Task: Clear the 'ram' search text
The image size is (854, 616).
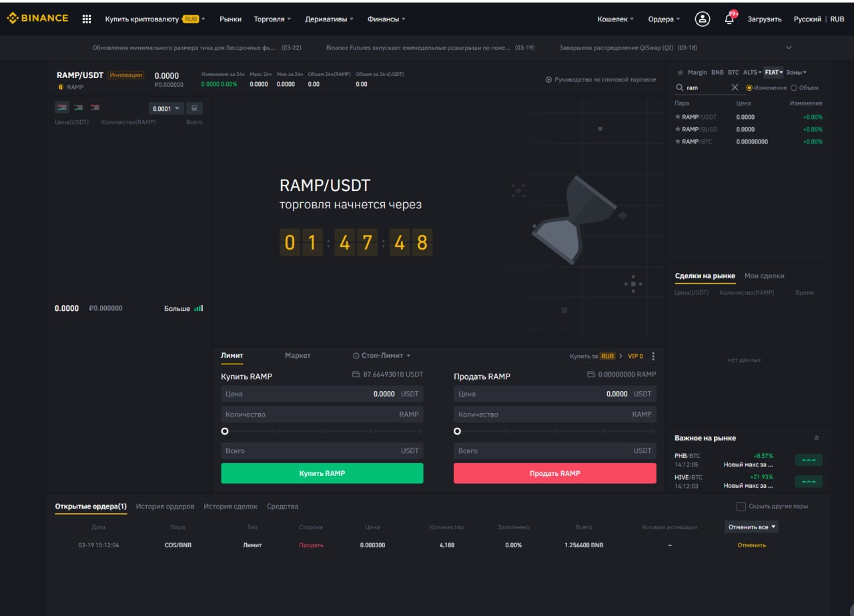Action: pyautogui.click(x=735, y=87)
